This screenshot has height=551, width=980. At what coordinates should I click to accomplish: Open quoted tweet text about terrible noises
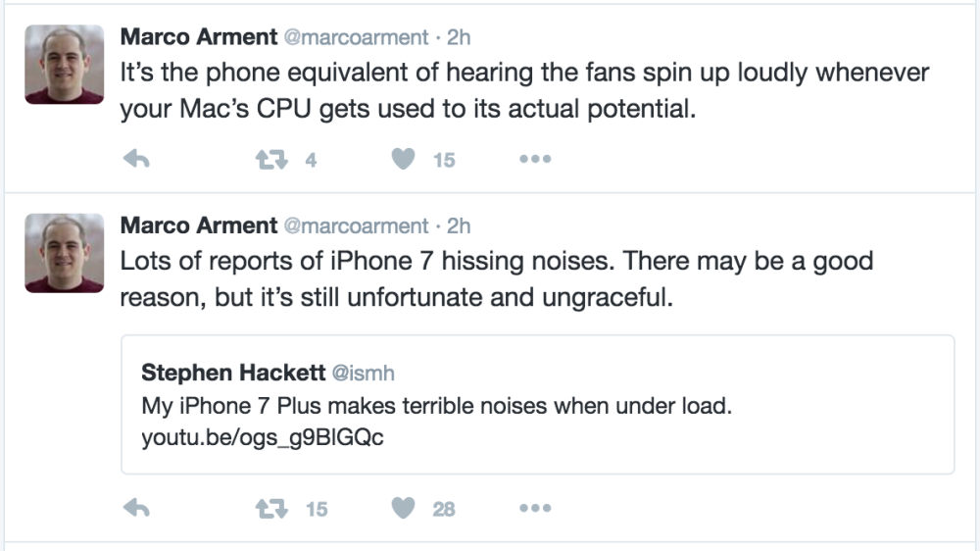(x=436, y=405)
